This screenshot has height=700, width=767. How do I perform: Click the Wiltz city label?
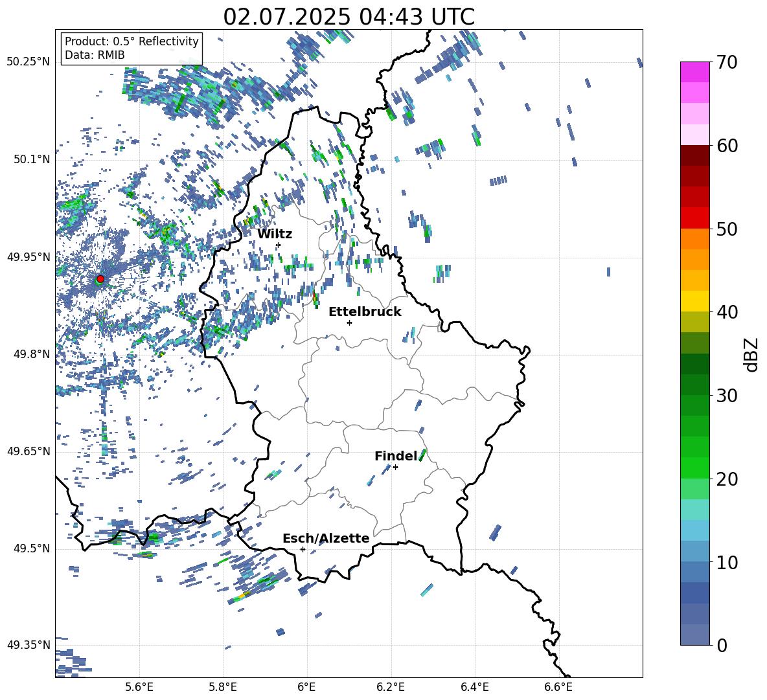coord(275,234)
